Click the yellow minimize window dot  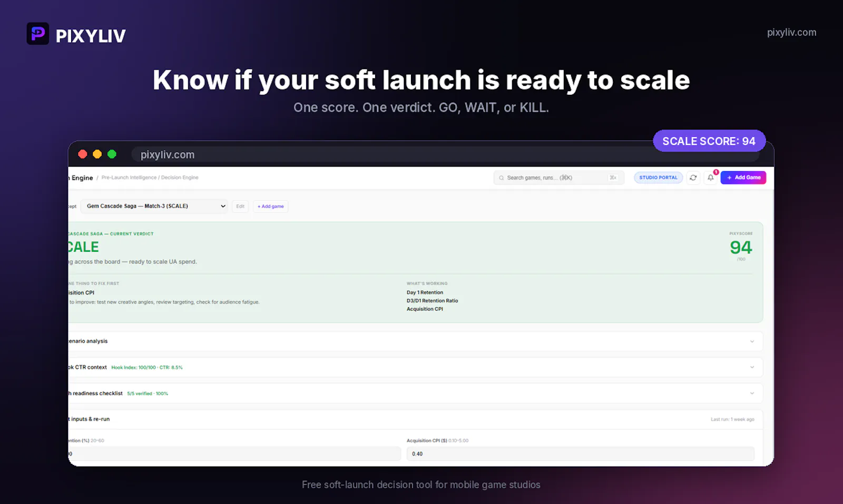(97, 154)
